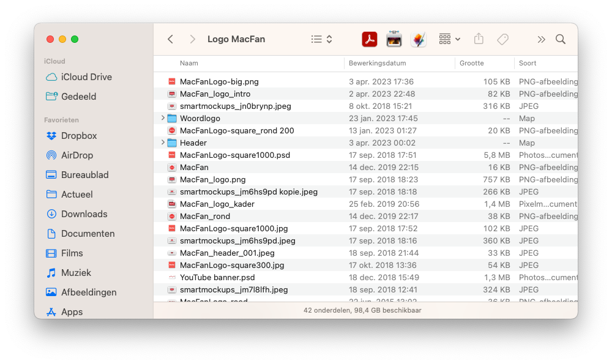Select MacFanLogo-big.png file

tap(366, 81)
